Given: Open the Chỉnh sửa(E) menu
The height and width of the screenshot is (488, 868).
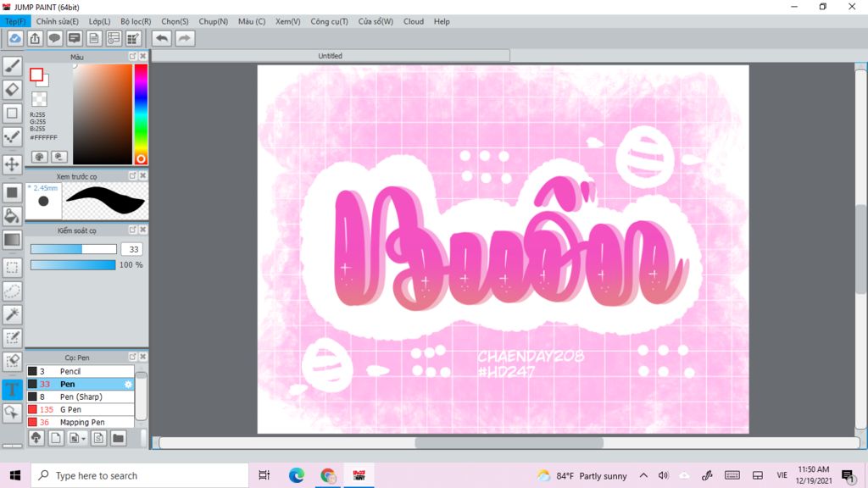Looking at the screenshot, I should pos(58,21).
